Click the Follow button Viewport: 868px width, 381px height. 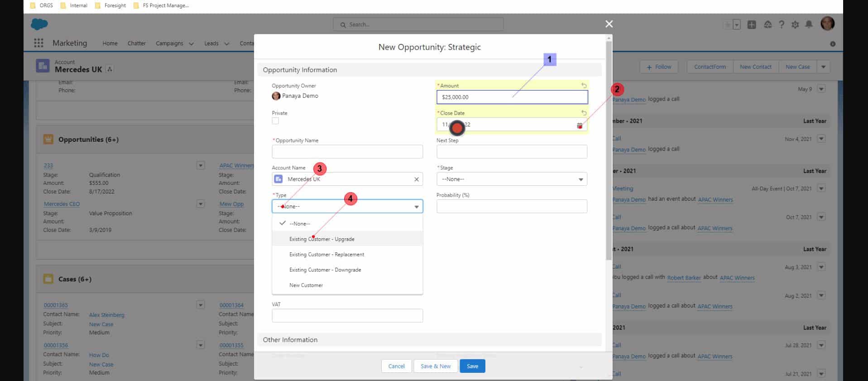(x=659, y=67)
